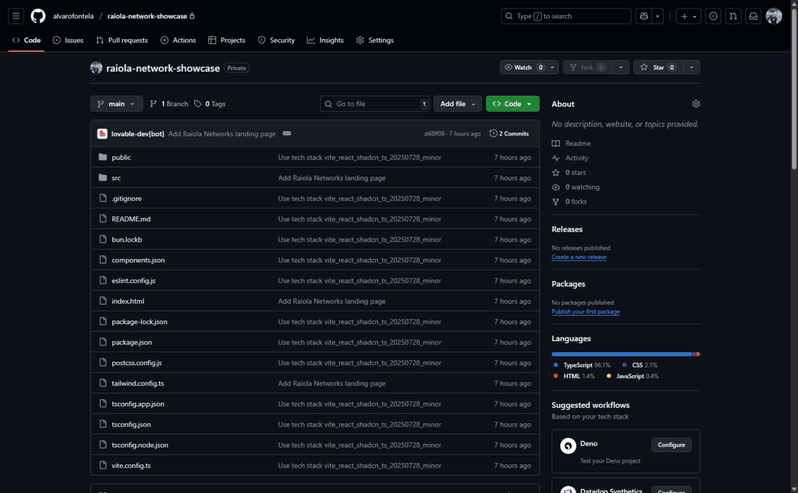Click the About settings gear icon

[x=696, y=104]
